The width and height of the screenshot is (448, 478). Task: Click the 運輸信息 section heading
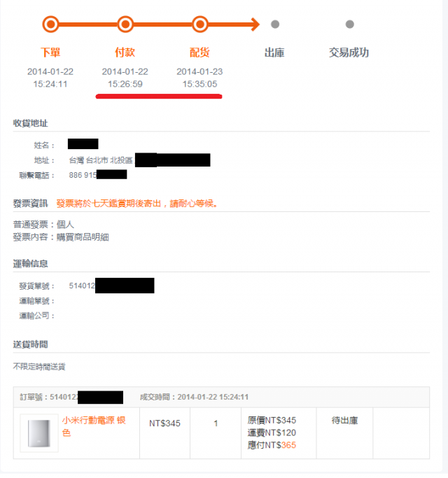[x=30, y=263]
